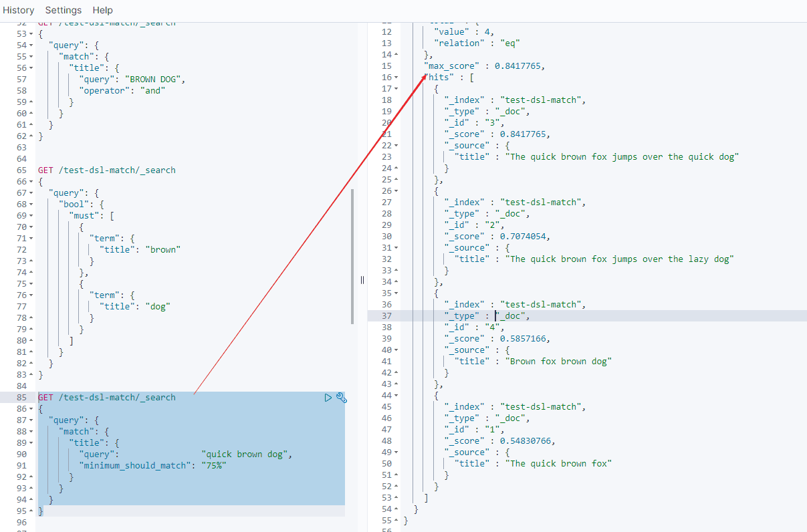Collapse the "query" block at line 54

(32, 45)
